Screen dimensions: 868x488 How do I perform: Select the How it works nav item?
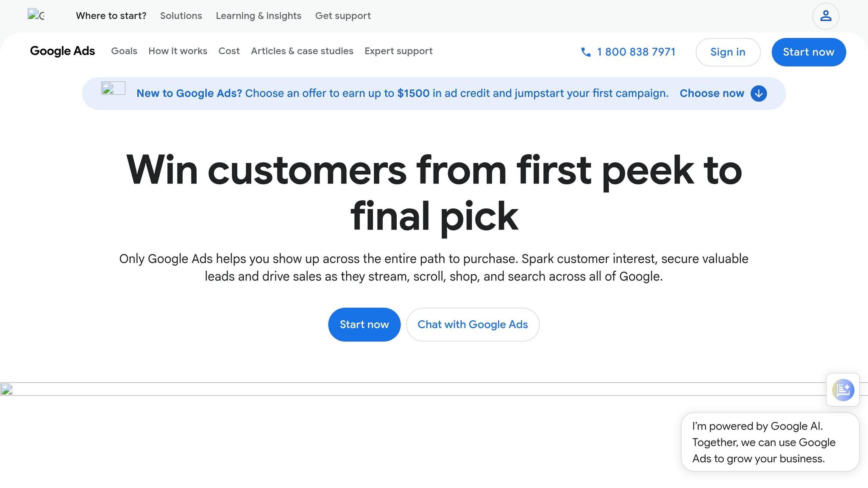(x=178, y=51)
